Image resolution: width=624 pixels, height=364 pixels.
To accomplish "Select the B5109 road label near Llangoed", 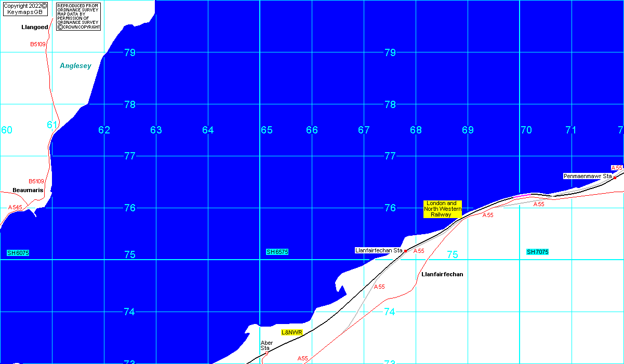I will click(x=38, y=45).
